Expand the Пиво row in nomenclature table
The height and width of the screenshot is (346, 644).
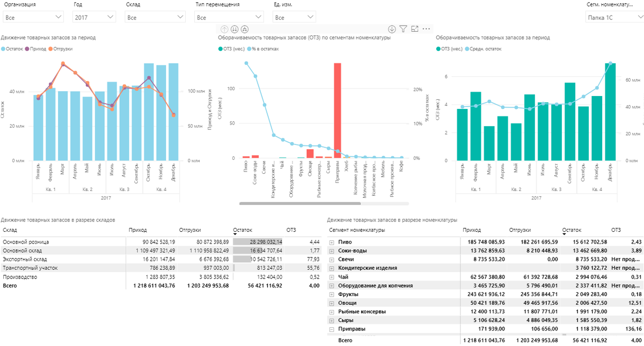[331, 242]
